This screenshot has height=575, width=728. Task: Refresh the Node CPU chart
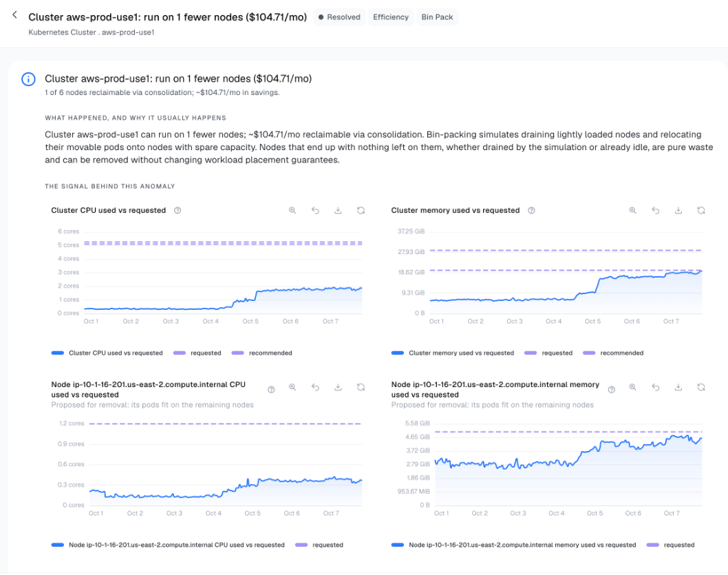point(361,387)
